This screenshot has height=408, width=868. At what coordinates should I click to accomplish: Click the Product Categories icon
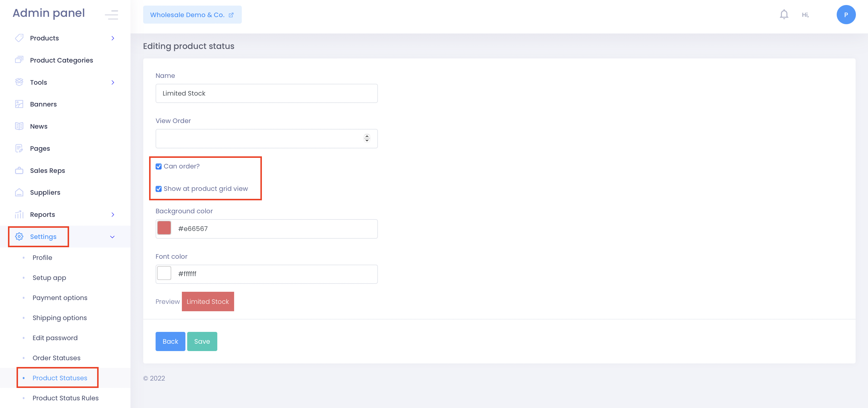tap(19, 60)
